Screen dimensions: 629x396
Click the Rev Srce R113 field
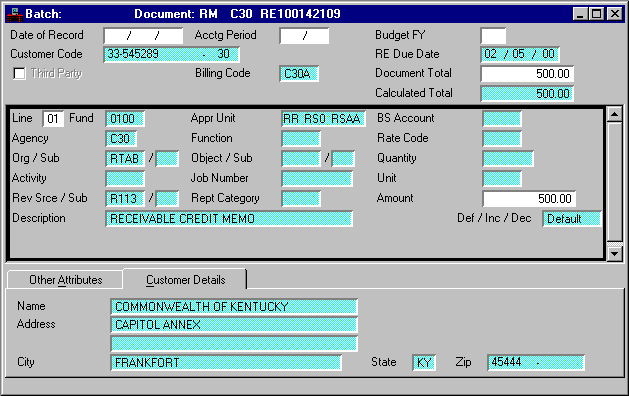(x=125, y=199)
